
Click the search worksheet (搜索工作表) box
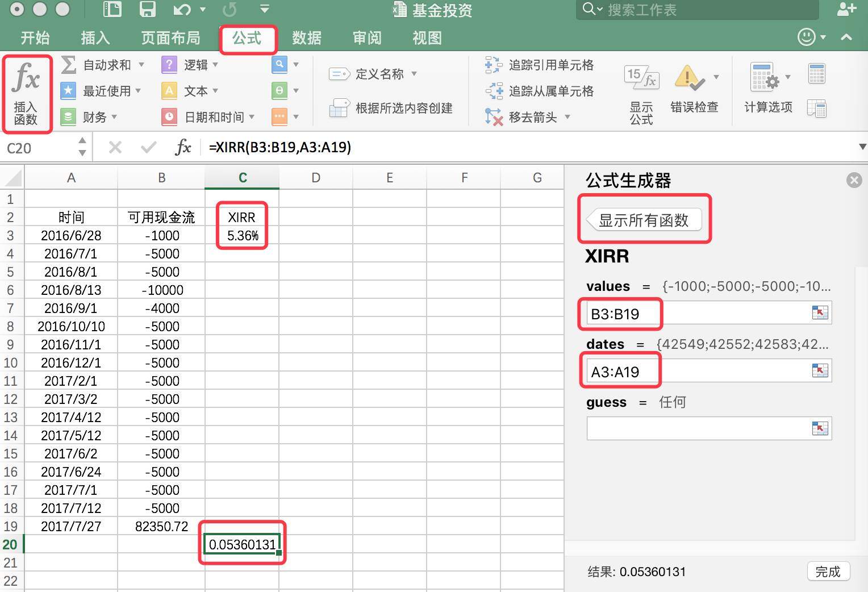[x=698, y=10]
